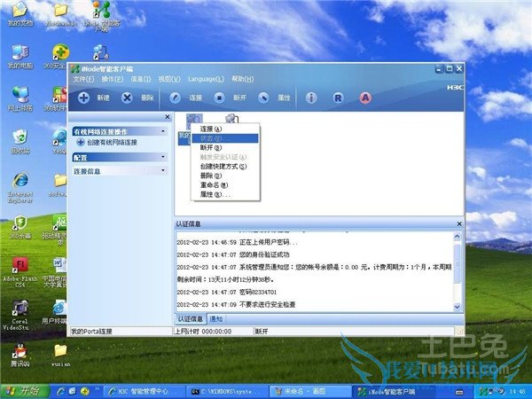Screen dimensions: 532x399
Task: Choose the highlighted 状态 context menu item
Action: click(225, 138)
